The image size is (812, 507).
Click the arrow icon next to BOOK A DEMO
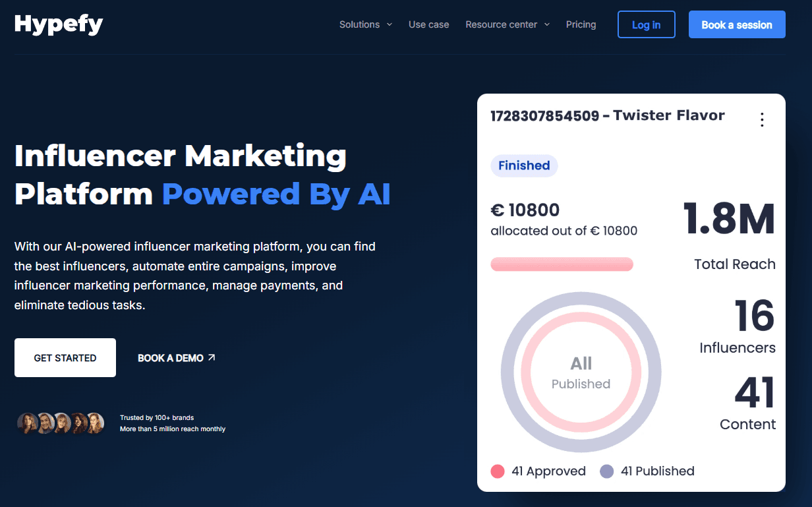pos(212,357)
